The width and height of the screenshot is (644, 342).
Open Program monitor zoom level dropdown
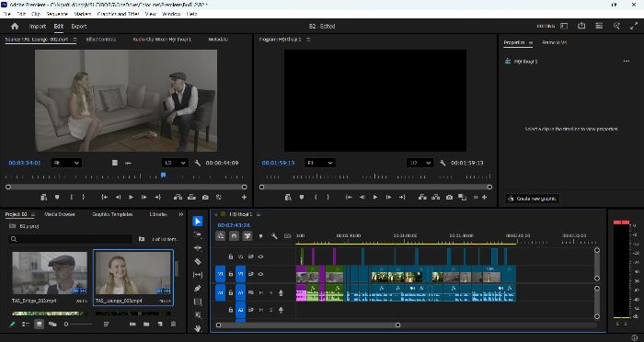pyautogui.click(x=319, y=163)
